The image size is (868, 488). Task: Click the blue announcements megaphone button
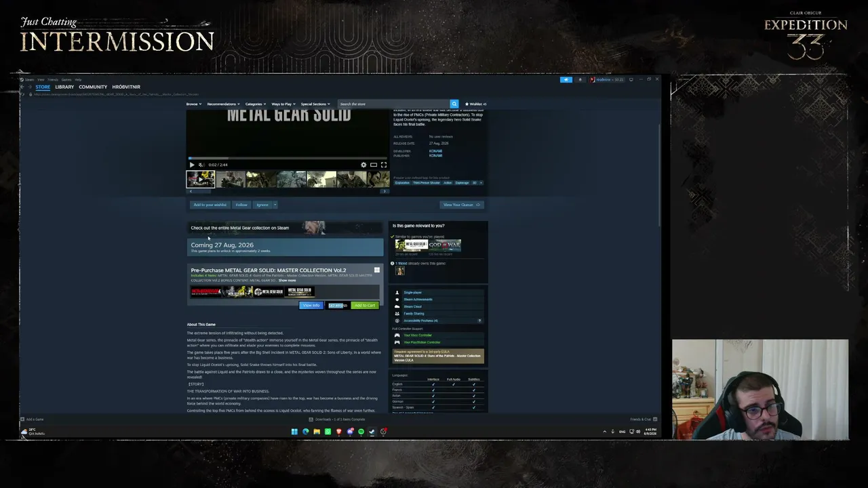(x=566, y=79)
